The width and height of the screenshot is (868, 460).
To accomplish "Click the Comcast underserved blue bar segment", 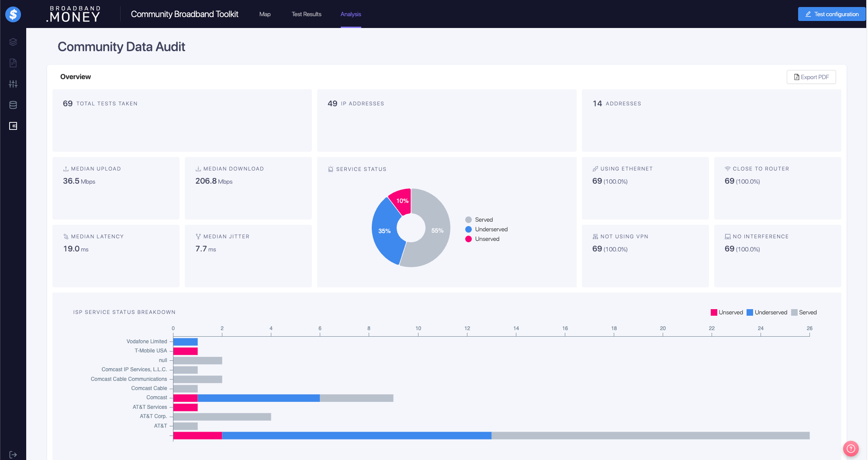I will tap(259, 398).
